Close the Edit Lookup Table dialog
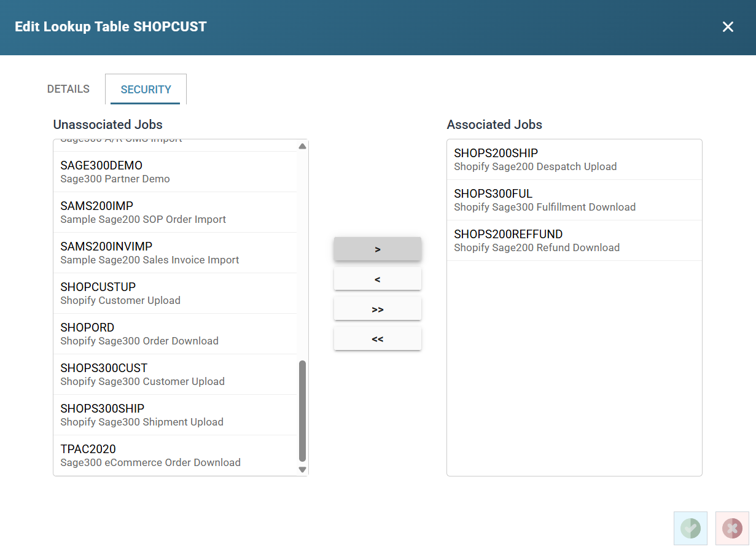Image resolution: width=756 pixels, height=552 pixels. tap(728, 27)
